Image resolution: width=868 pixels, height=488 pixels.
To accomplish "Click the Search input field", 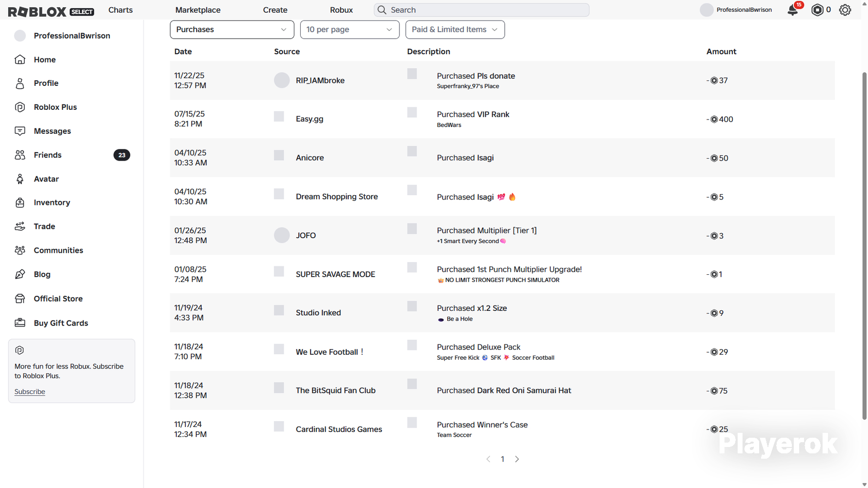I will (x=481, y=10).
